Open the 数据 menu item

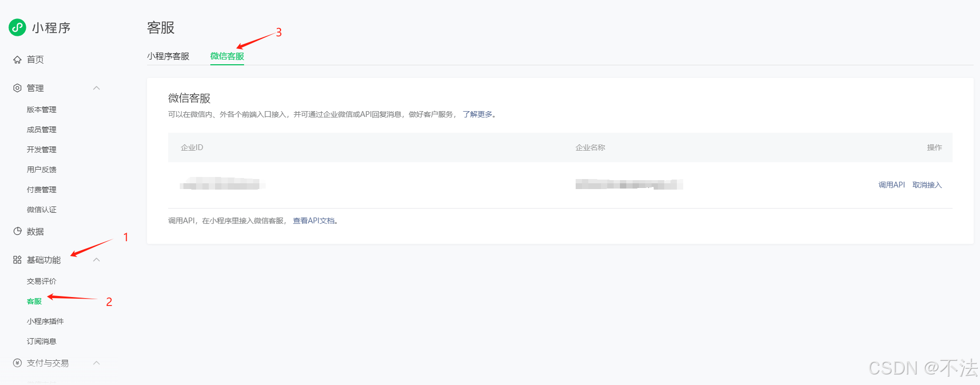click(35, 231)
